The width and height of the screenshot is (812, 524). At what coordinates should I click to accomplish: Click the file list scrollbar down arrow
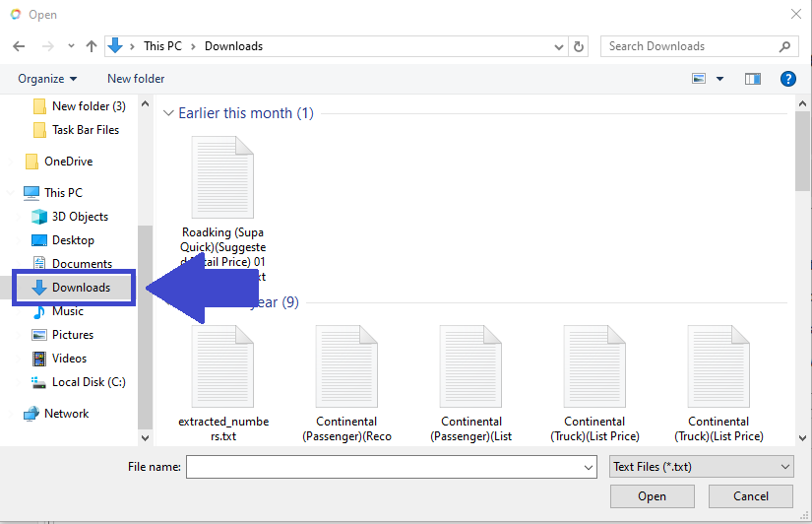(803, 438)
